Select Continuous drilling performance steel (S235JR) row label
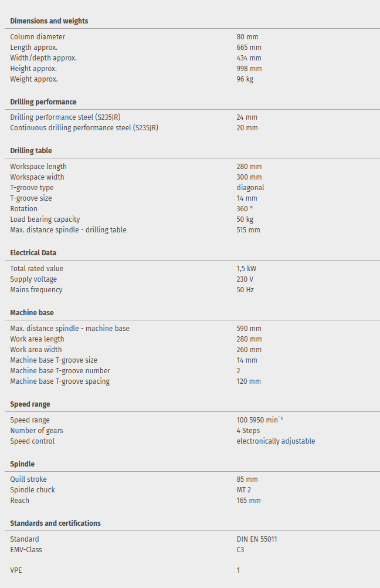This screenshot has width=380, height=588. pyautogui.click(x=84, y=128)
